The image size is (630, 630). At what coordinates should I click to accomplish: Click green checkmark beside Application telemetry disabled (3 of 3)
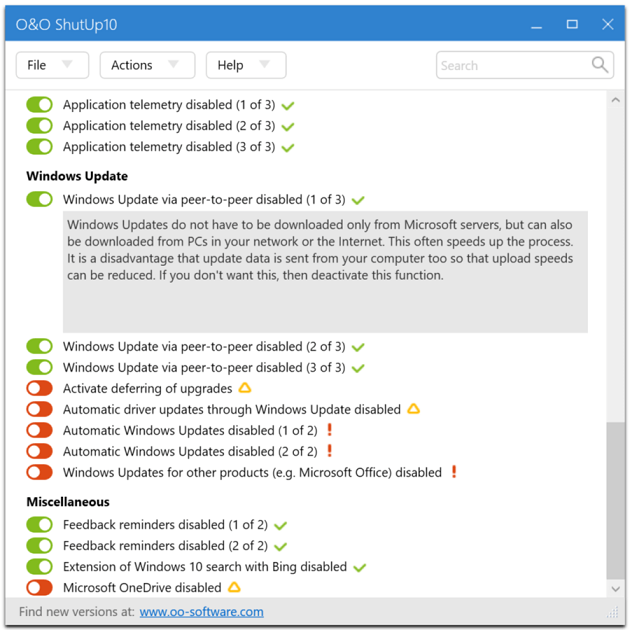[x=288, y=148]
